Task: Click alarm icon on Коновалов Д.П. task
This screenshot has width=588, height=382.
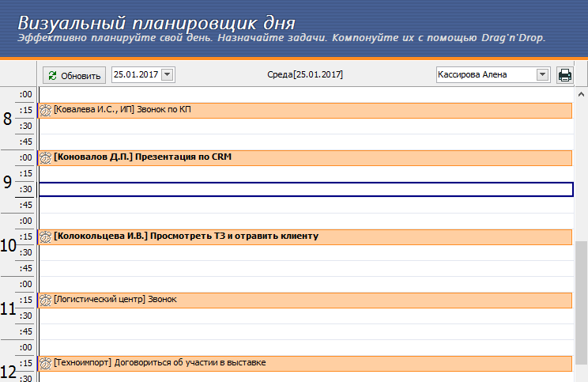Action: pos(46,157)
